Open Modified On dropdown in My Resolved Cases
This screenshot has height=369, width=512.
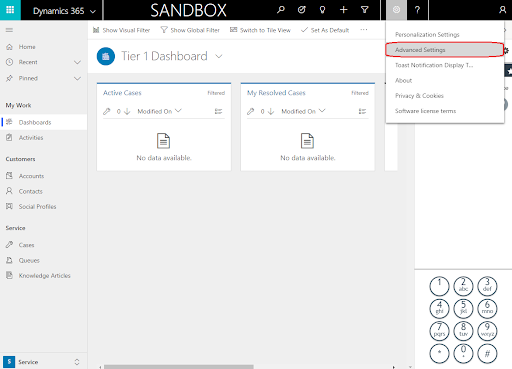pos(303,111)
